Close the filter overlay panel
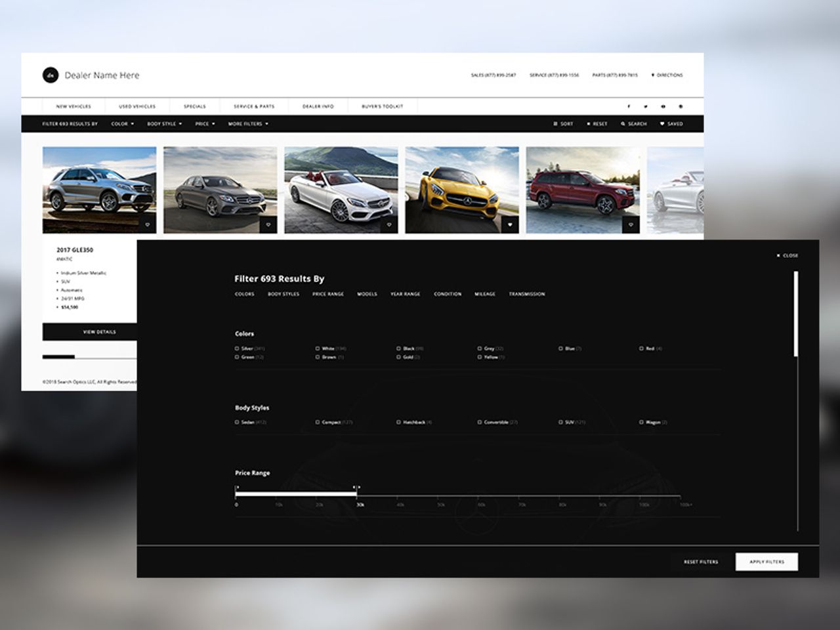This screenshot has width=840, height=630. (787, 255)
